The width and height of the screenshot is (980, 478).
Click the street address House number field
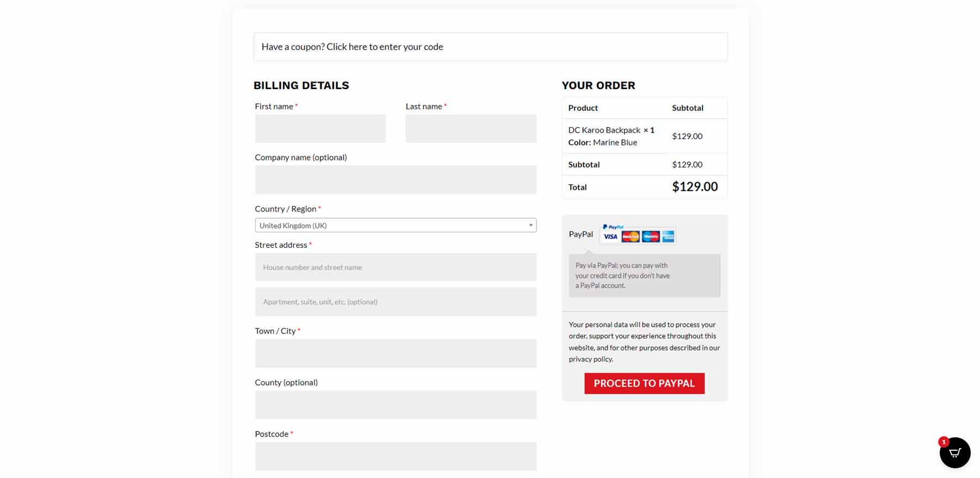pyautogui.click(x=396, y=267)
